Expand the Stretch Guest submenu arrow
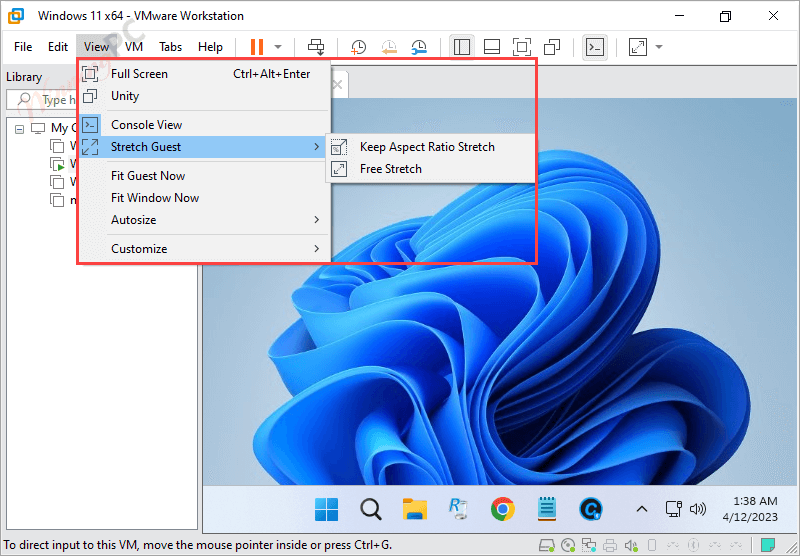This screenshot has width=800, height=556. click(x=317, y=147)
